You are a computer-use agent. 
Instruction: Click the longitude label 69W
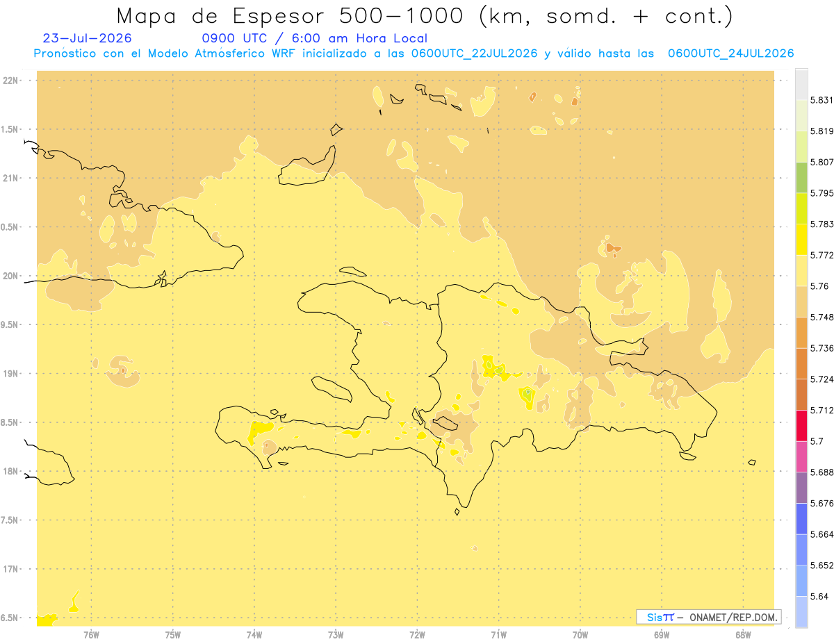(662, 635)
